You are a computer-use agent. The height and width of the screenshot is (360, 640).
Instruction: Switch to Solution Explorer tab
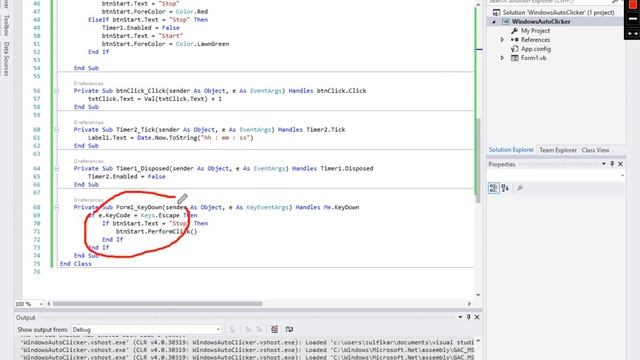511,150
